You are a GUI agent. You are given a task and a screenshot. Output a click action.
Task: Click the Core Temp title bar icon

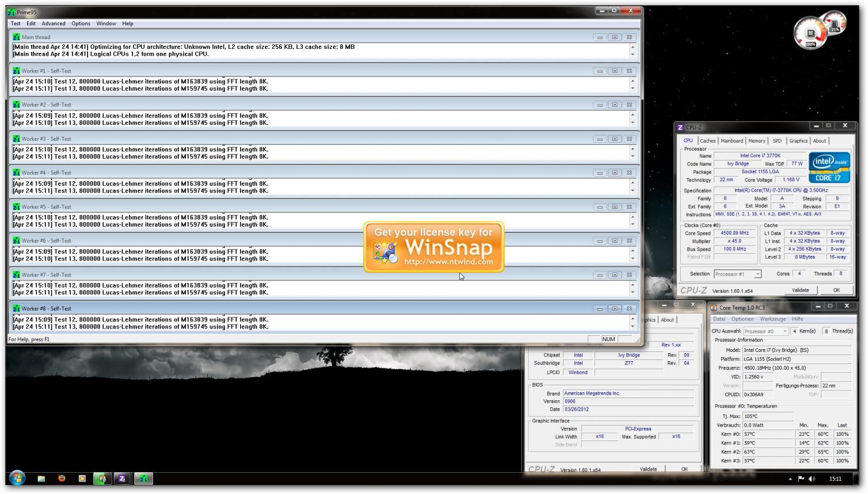coord(714,308)
